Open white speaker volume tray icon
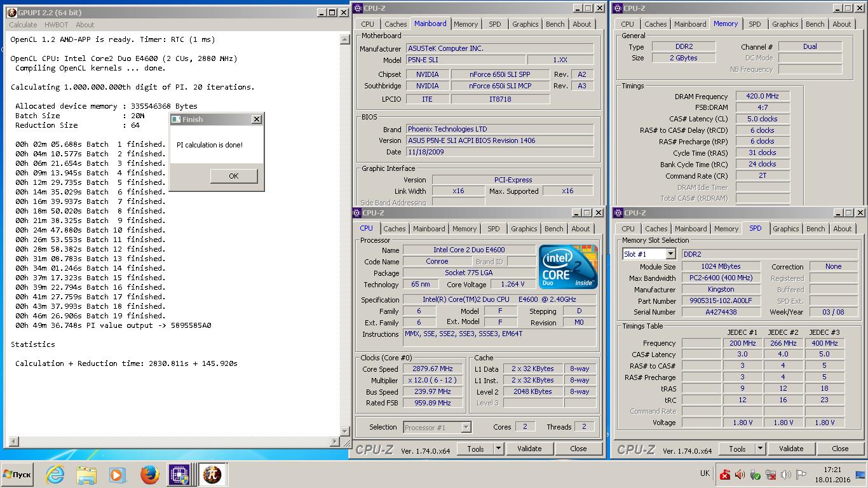Viewport: 868px width, 488px height. tap(785, 475)
